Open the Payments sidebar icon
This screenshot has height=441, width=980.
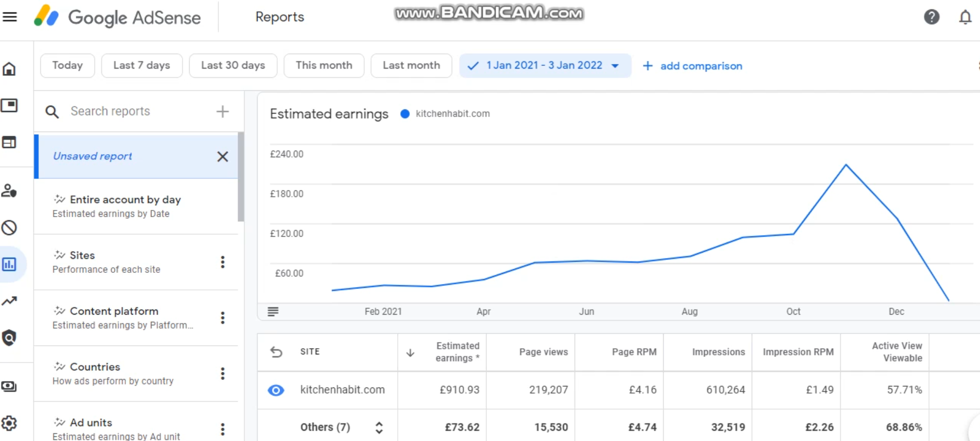9,386
